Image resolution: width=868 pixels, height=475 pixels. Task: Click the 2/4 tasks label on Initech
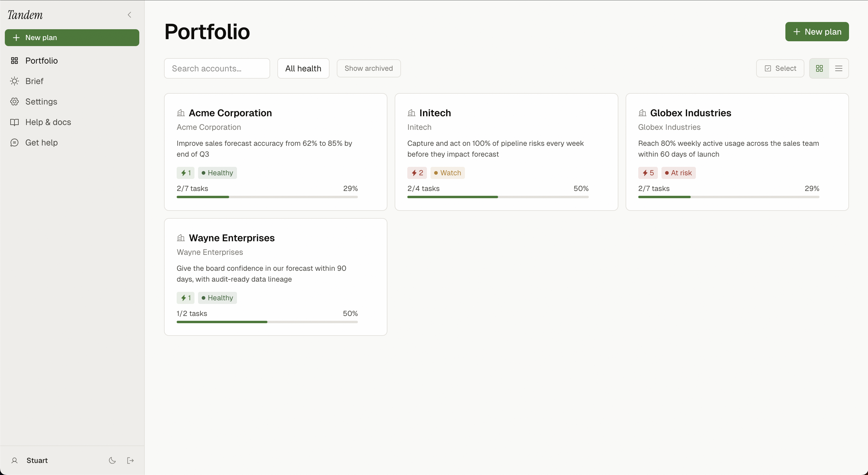pyautogui.click(x=423, y=189)
